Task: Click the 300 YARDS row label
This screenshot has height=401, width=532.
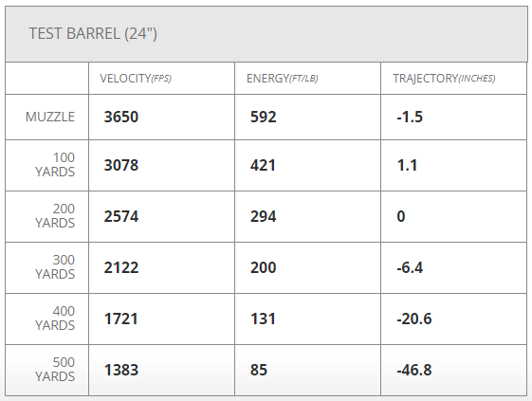Action: (55, 267)
